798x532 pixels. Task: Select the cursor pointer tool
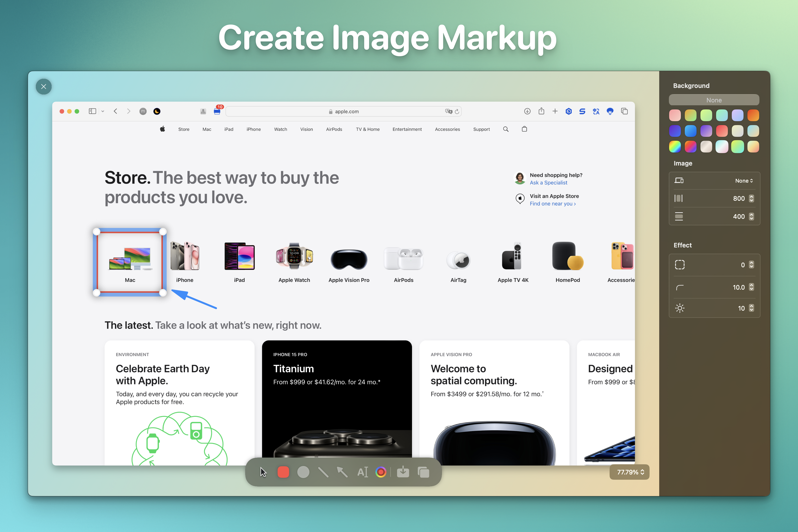click(x=263, y=472)
